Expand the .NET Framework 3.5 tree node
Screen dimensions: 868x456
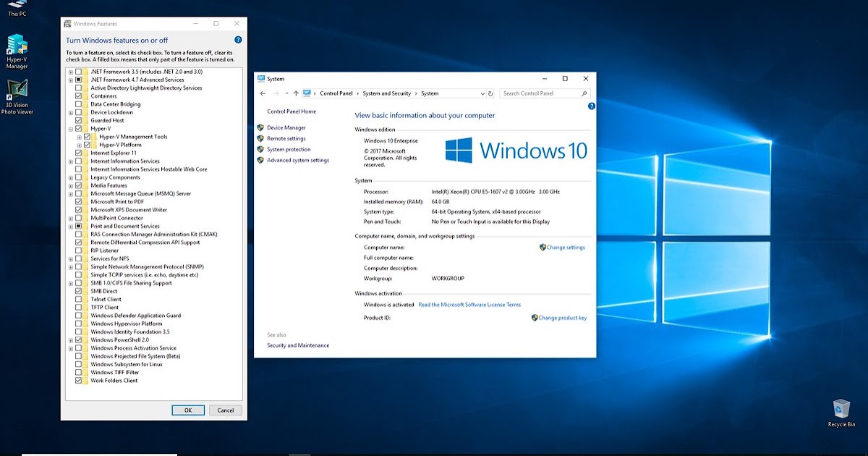(69, 71)
